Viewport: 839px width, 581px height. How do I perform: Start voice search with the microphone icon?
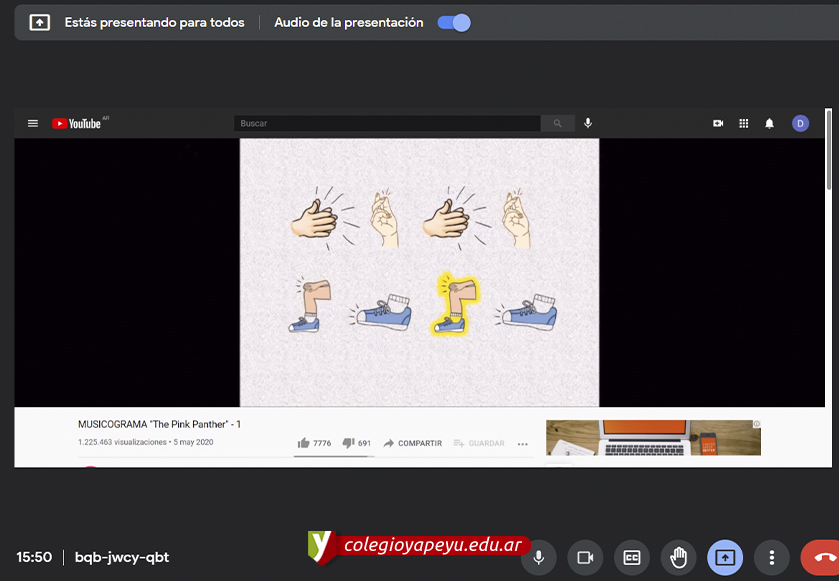pyautogui.click(x=588, y=123)
